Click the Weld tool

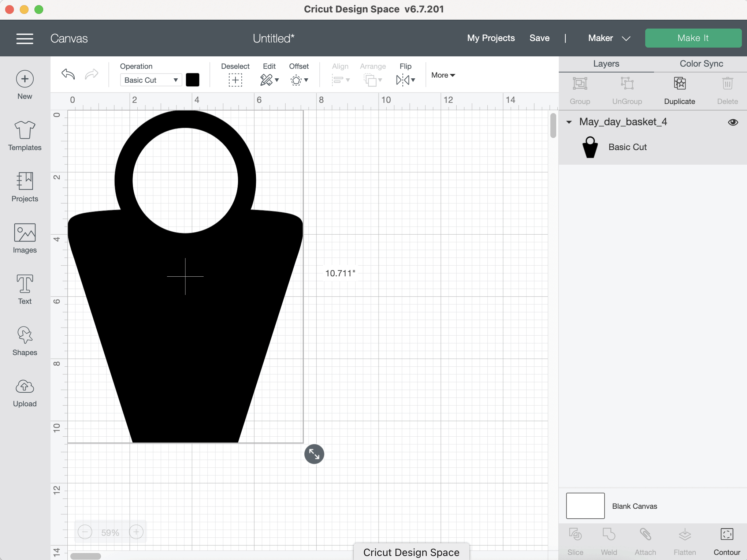[x=609, y=535]
